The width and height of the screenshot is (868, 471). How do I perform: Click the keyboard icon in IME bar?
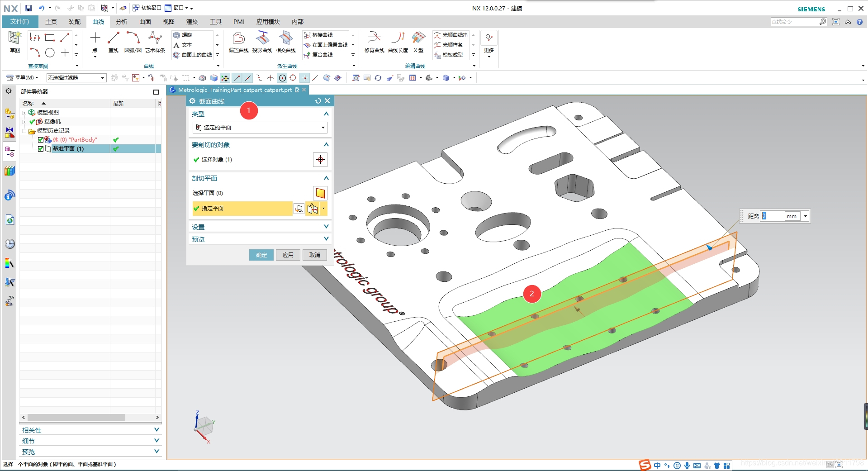click(x=697, y=466)
